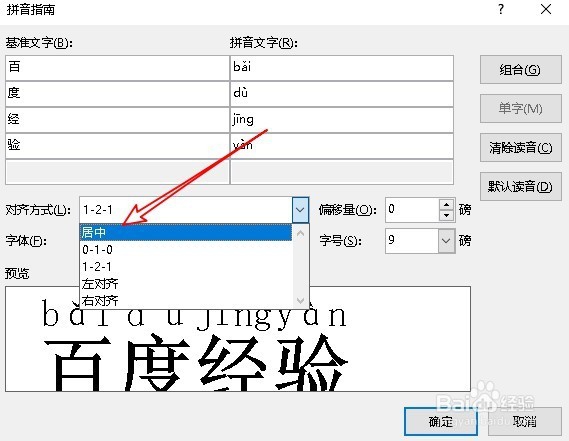This screenshot has height=441, width=569.
Task: Click the 字号 value field showing 9
Action: (412, 241)
